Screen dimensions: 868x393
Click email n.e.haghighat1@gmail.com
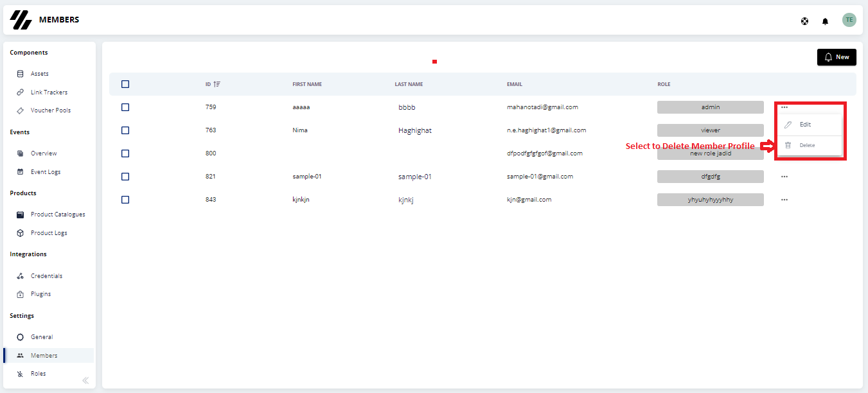[x=547, y=130]
